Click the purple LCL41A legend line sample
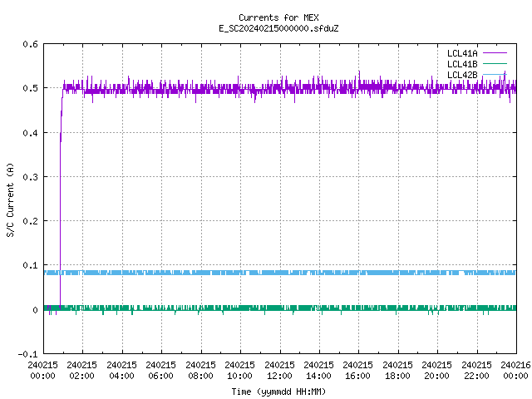The image size is (532, 399). 495,53
